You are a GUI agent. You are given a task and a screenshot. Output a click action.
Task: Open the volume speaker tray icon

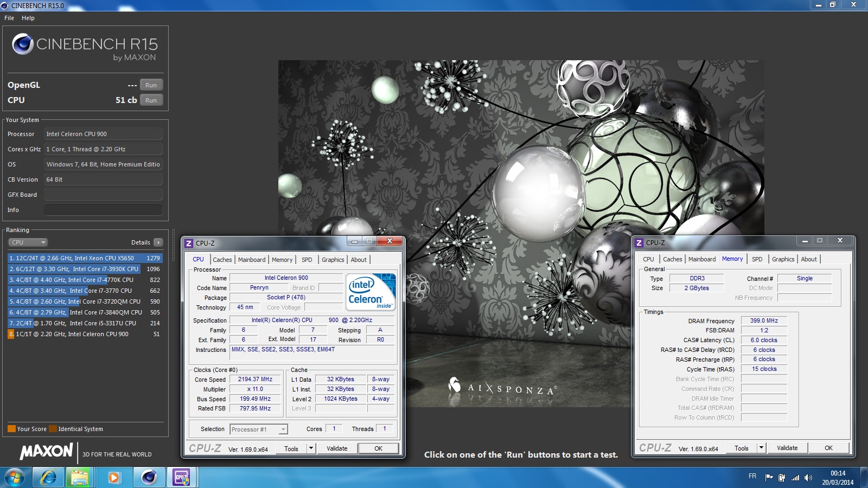click(808, 478)
